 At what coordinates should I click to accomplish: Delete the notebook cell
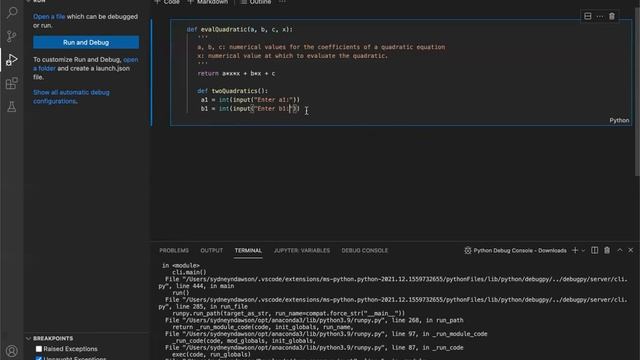click(612, 16)
